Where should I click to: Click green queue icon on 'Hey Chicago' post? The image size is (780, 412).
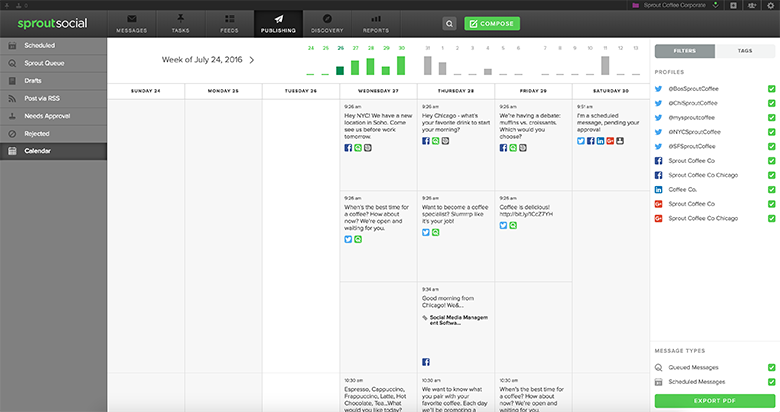coord(435,141)
